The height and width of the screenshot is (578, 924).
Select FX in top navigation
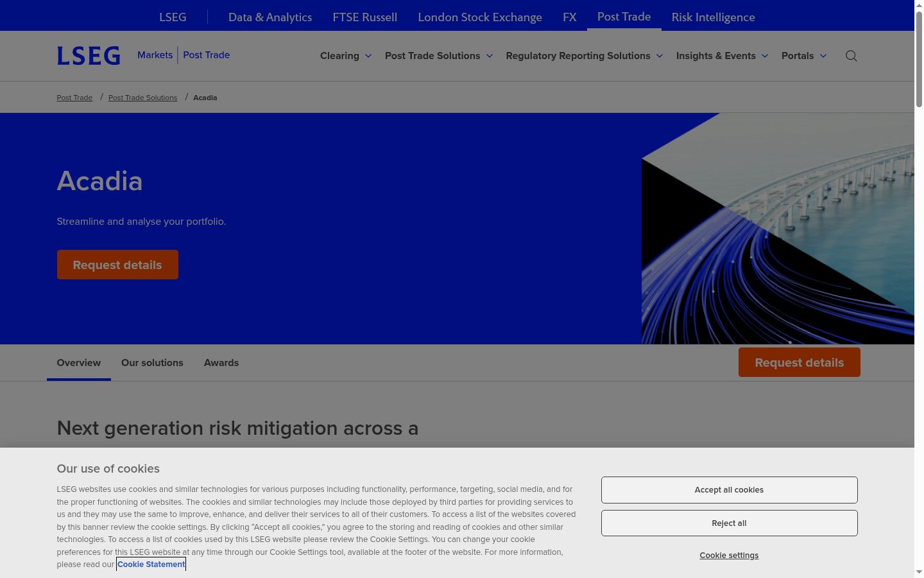tap(570, 17)
